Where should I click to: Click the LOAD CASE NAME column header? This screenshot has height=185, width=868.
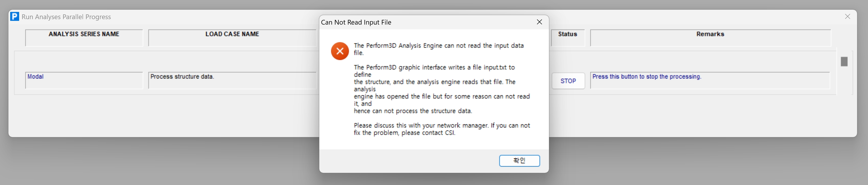point(232,37)
